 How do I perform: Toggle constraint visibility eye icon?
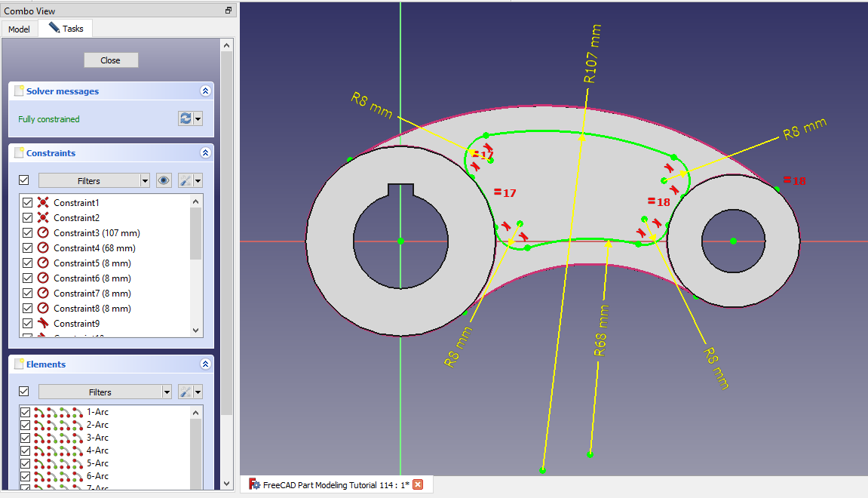(163, 180)
